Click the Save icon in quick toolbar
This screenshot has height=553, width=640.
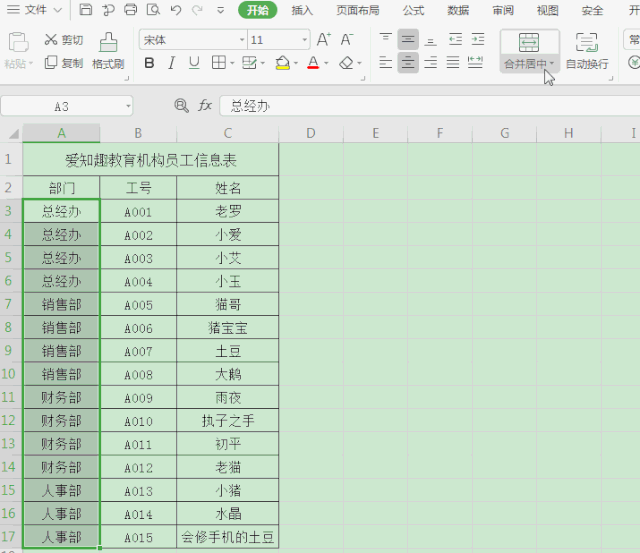(85, 9)
